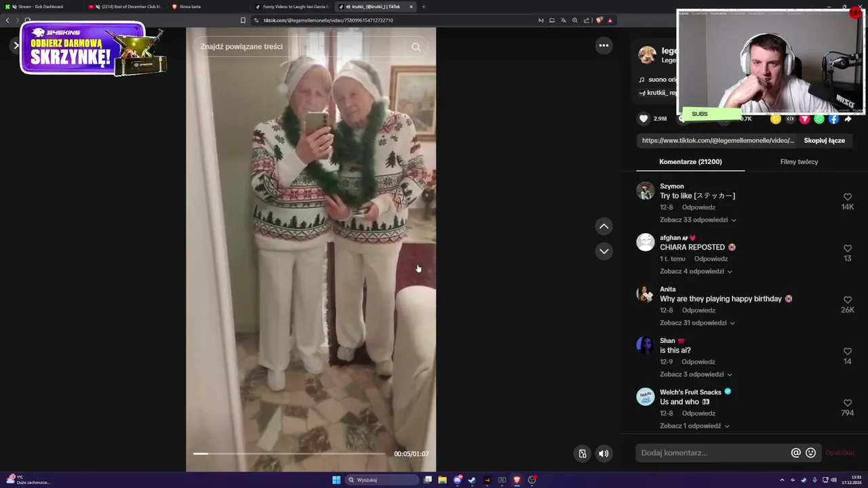
Task: Switch to the Filmy twórcy tab
Action: 799,162
